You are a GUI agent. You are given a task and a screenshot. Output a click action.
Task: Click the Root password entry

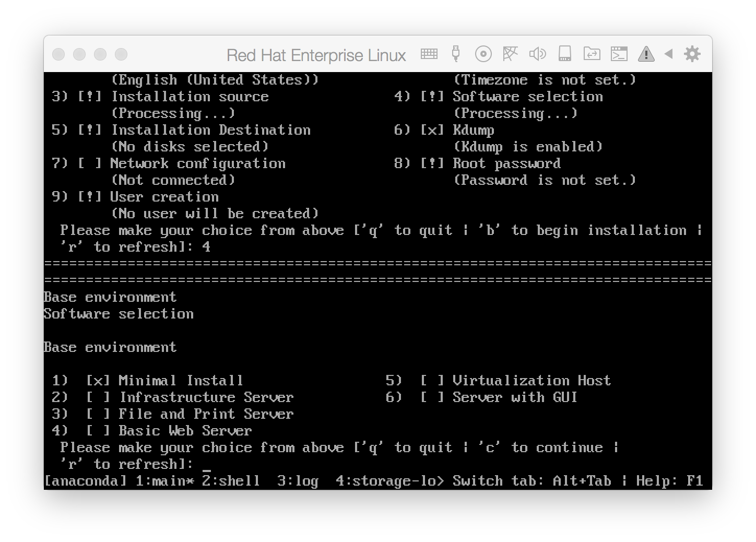click(506, 163)
